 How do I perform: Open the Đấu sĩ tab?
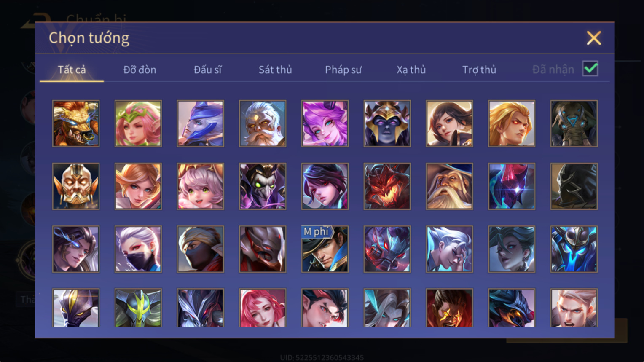click(207, 70)
